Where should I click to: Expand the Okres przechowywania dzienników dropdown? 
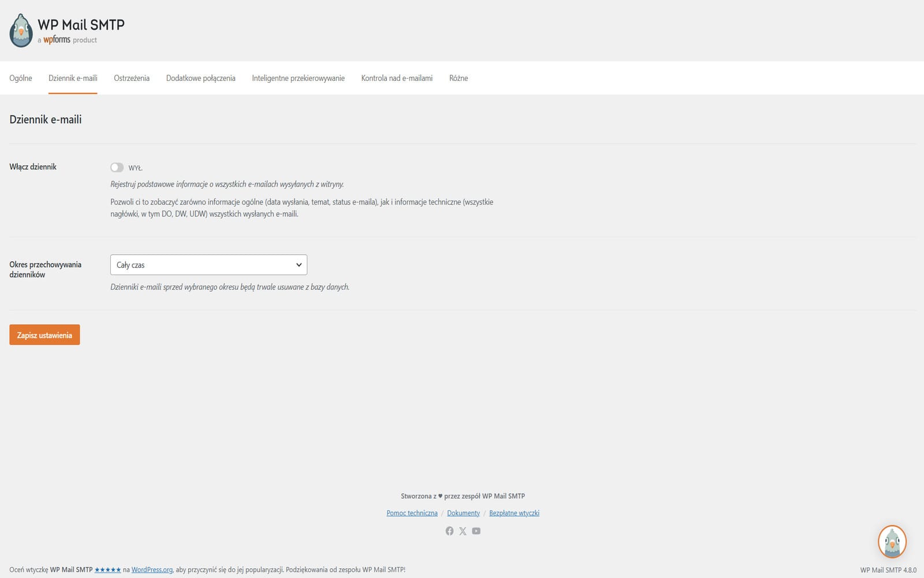click(208, 265)
